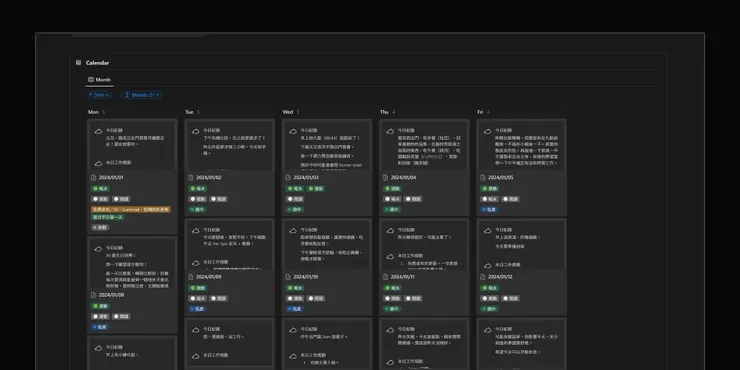Click the Tue column header
This screenshot has height=370, width=740.
[189, 112]
